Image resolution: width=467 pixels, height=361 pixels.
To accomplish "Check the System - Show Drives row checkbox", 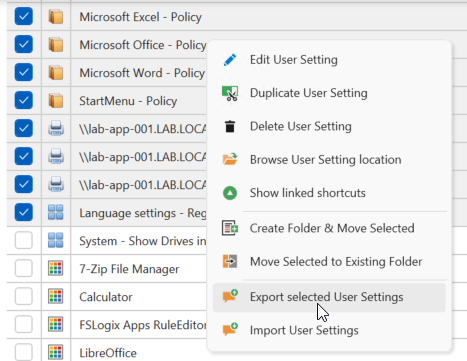I will coord(24,240).
